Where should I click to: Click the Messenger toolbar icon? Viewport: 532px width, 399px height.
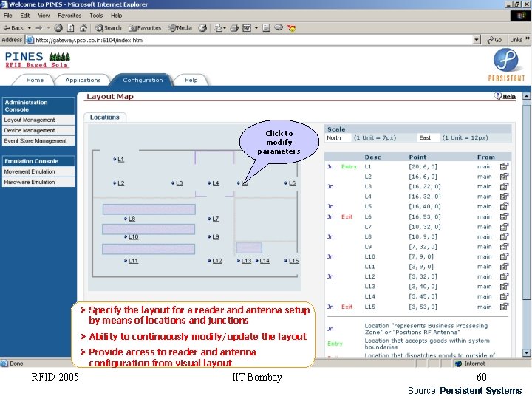[x=291, y=28]
